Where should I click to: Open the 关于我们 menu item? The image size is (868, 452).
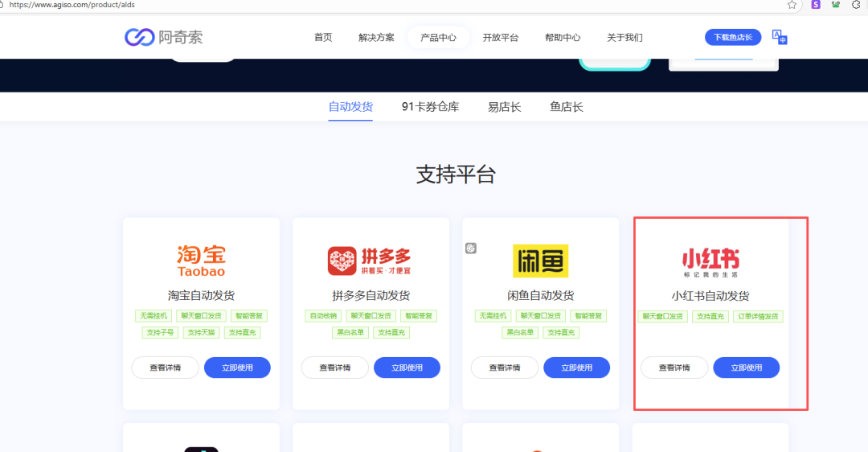(x=624, y=37)
